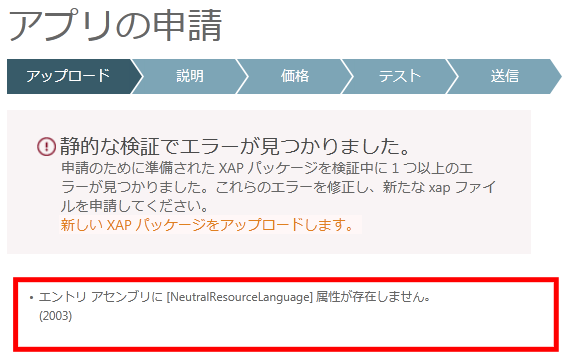Image resolution: width=568 pixels, height=363 pixels.
Task: Click the 新しい XAP パッケージをアップロードします link
Action: (x=207, y=225)
